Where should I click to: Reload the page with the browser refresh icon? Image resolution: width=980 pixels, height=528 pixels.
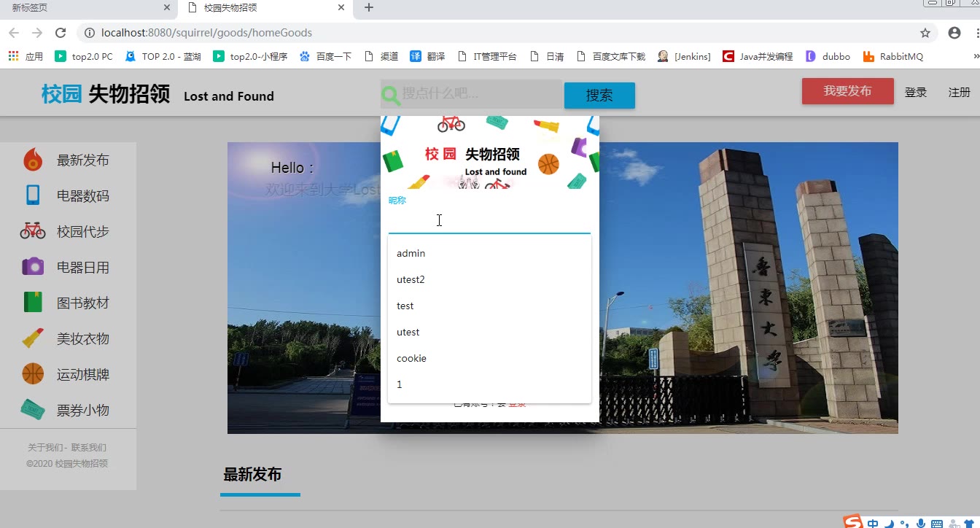point(61,33)
